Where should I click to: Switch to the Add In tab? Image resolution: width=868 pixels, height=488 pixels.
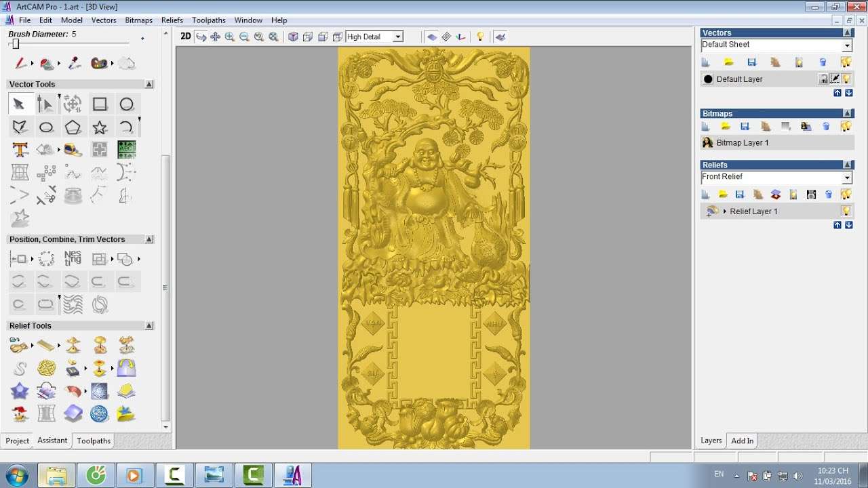[743, 441]
